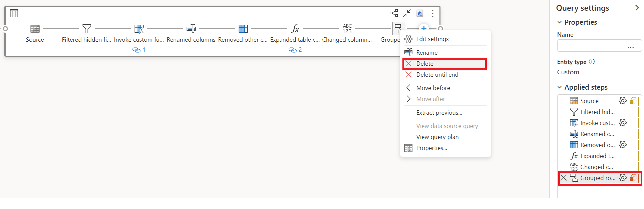Select Filtered hid... applied step
644x209 pixels.
pos(598,112)
